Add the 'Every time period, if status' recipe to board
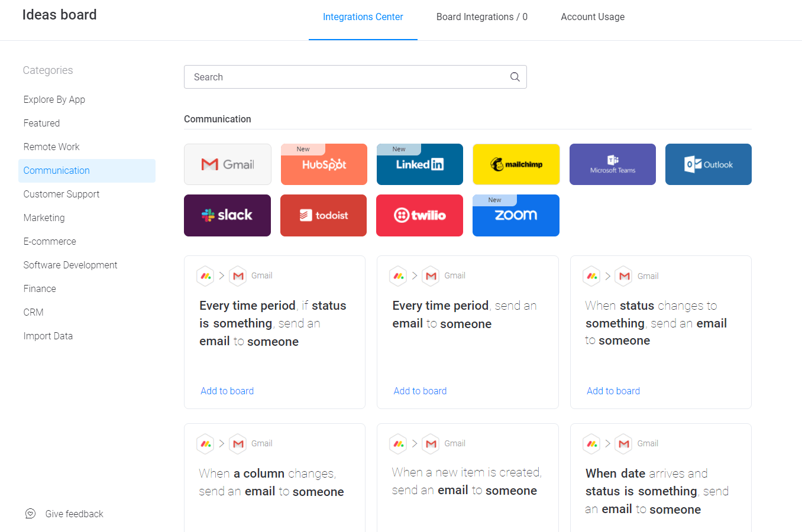The width and height of the screenshot is (802, 532). coord(227,391)
